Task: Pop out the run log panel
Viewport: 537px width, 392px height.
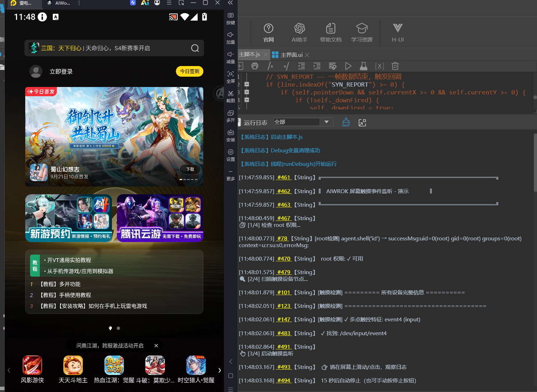Action: [362, 123]
